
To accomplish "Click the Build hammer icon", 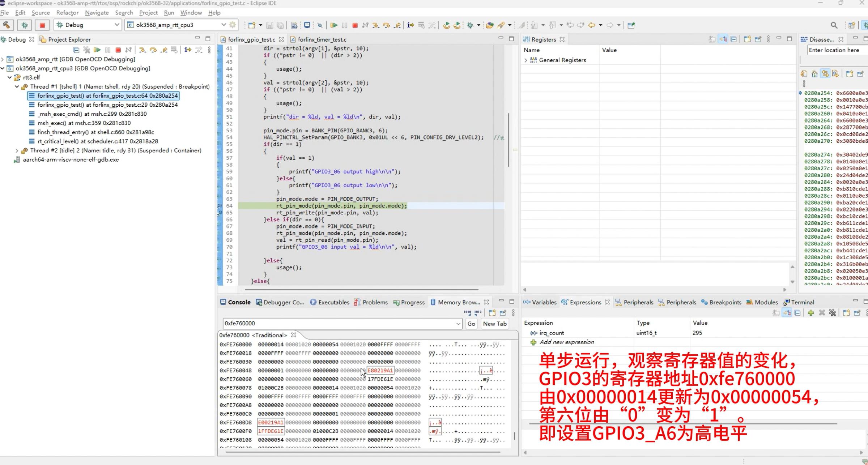I will point(7,25).
